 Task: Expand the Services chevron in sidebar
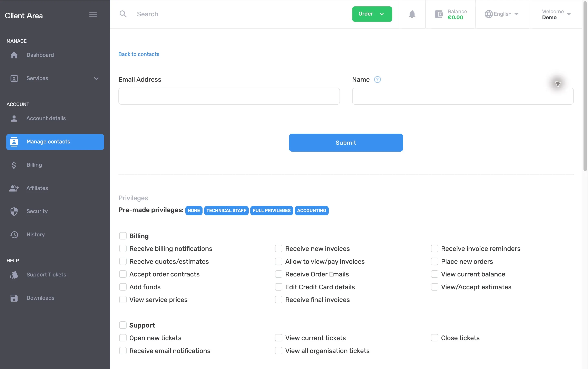click(x=96, y=79)
